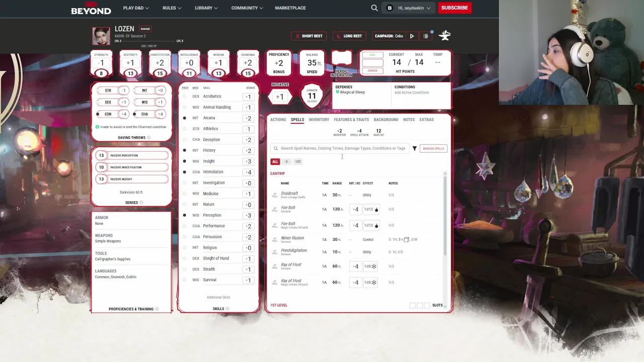Select the ALL spell level filter
The height and width of the screenshot is (362, 644).
click(275, 162)
